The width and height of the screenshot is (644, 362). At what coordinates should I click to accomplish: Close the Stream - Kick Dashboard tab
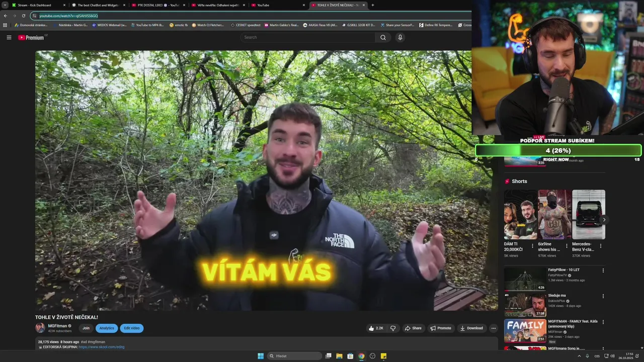coord(64,5)
